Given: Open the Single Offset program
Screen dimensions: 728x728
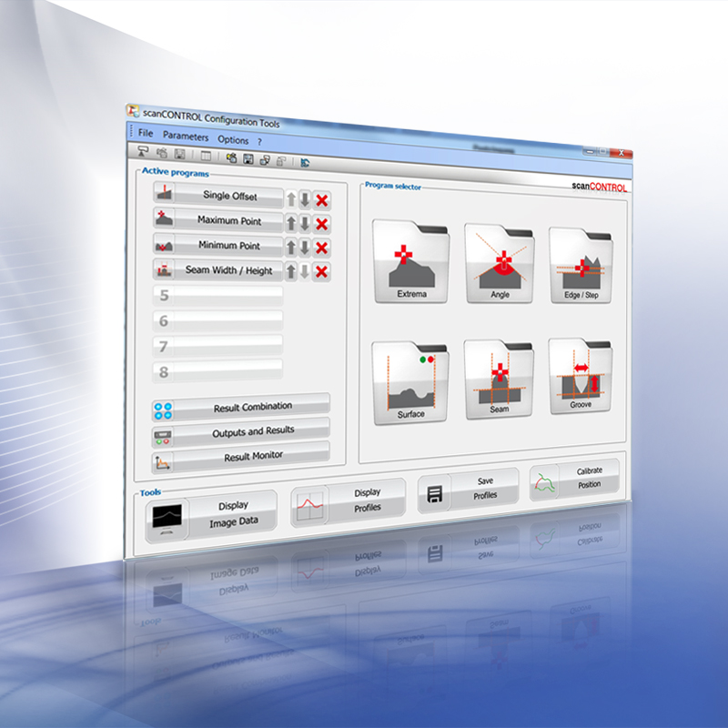Looking at the screenshot, I should click(x=218, y=195).
